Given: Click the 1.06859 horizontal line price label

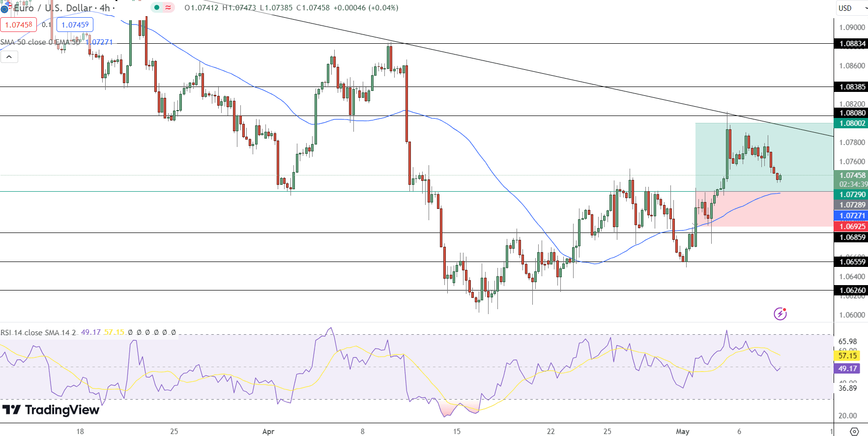Looking at the screenshot, I should tap(852, 237).
